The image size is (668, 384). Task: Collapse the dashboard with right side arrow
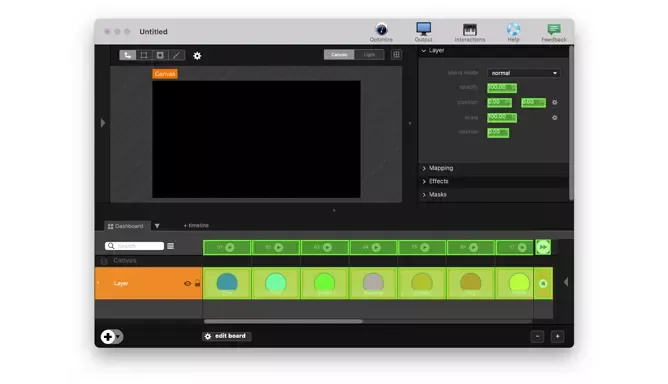click(566, 282)
